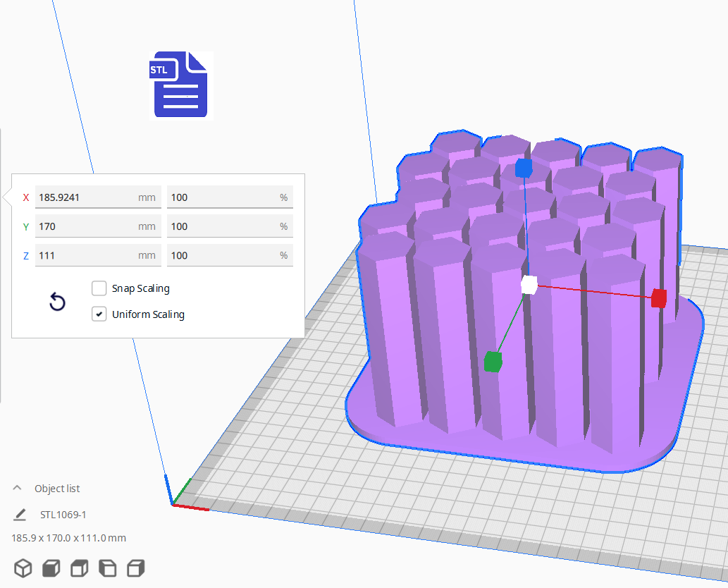Enable the Snap Scaling checkbox
The image size is (728, 588).
coord(99,288)
